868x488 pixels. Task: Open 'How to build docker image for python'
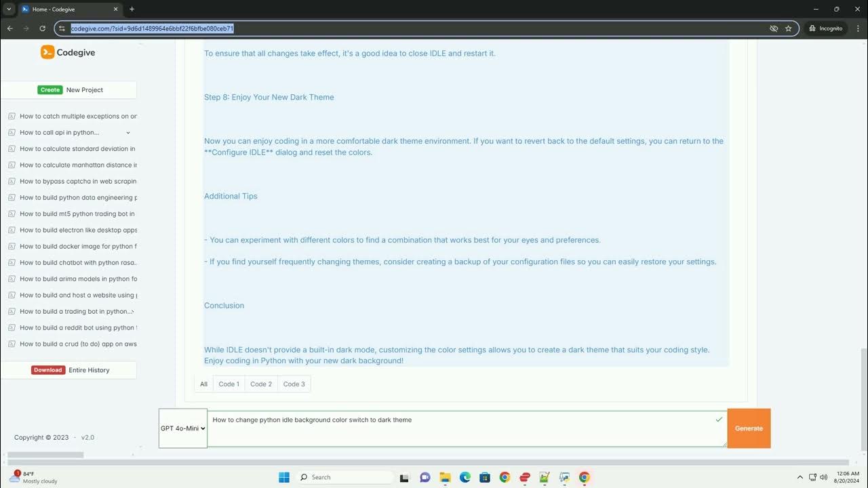click(x=78, y=246)
